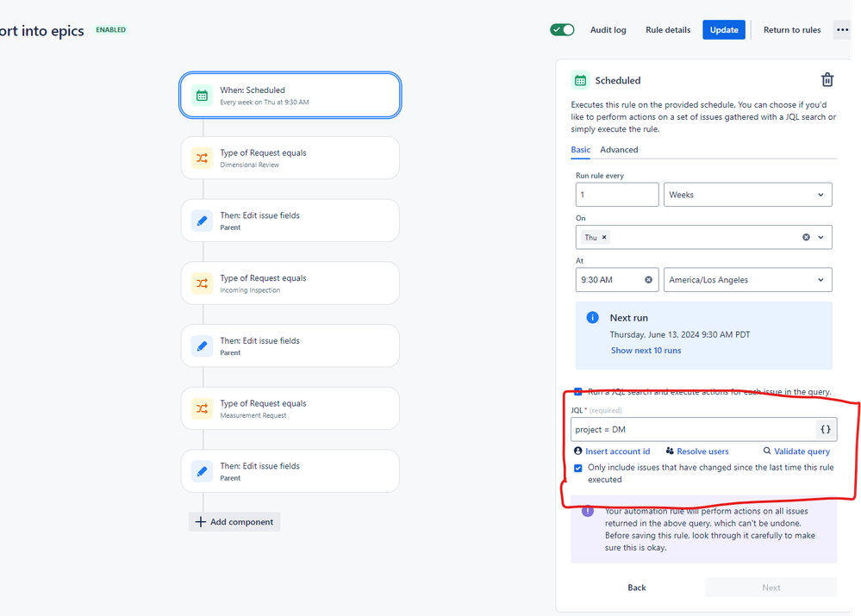Click the purple warning icon in the notice
Viewport: 861px width, 616px height.
[588, 511]
